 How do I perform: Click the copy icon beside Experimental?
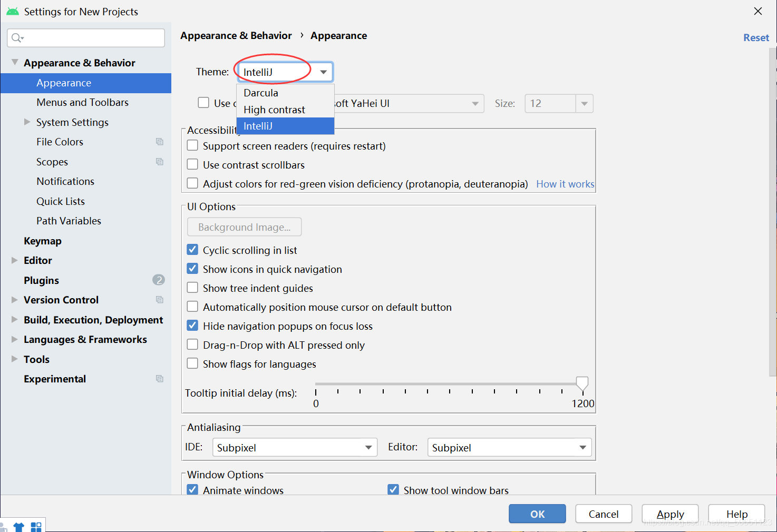(x=160, y=379)
